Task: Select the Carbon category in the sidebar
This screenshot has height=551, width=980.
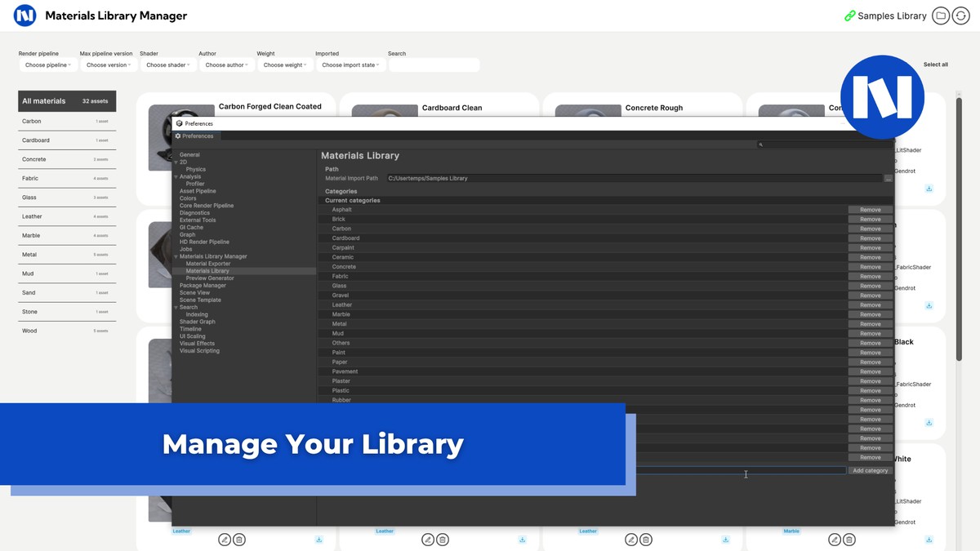Action: coord(67,121)
